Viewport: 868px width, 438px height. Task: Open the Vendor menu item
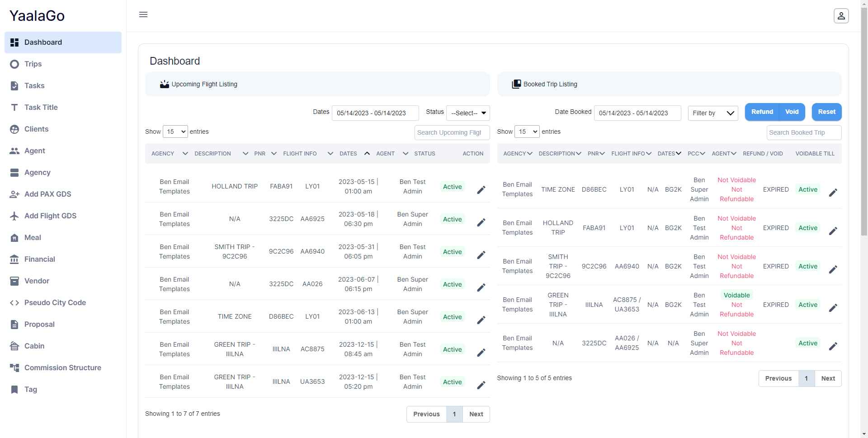coord(63,281)
